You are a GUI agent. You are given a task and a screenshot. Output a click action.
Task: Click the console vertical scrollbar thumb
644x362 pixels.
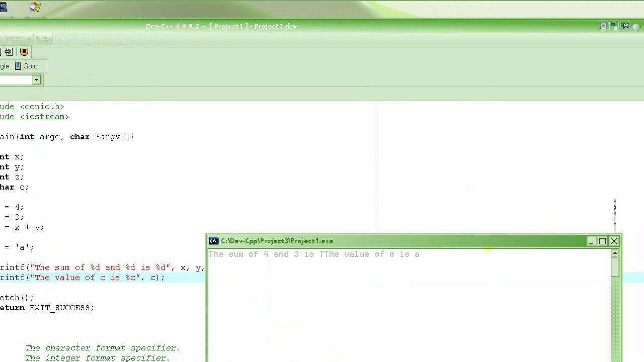click(x=615, y=267)
